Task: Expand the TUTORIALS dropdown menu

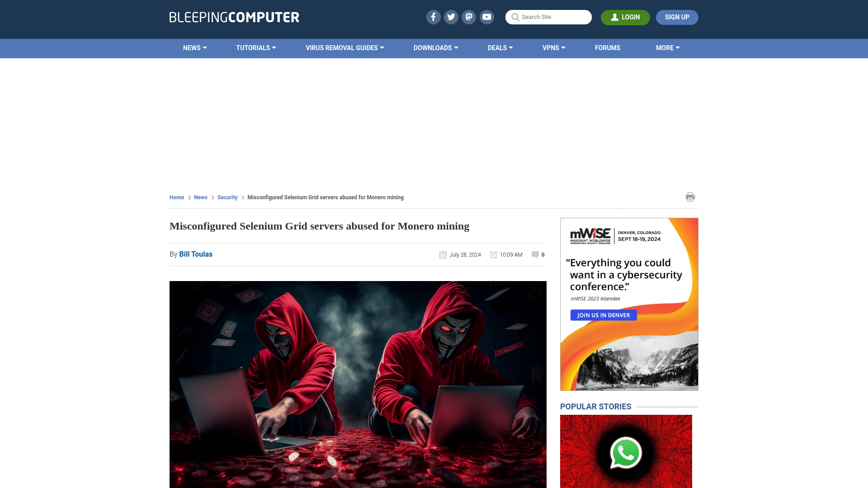Action: (256, 47)
